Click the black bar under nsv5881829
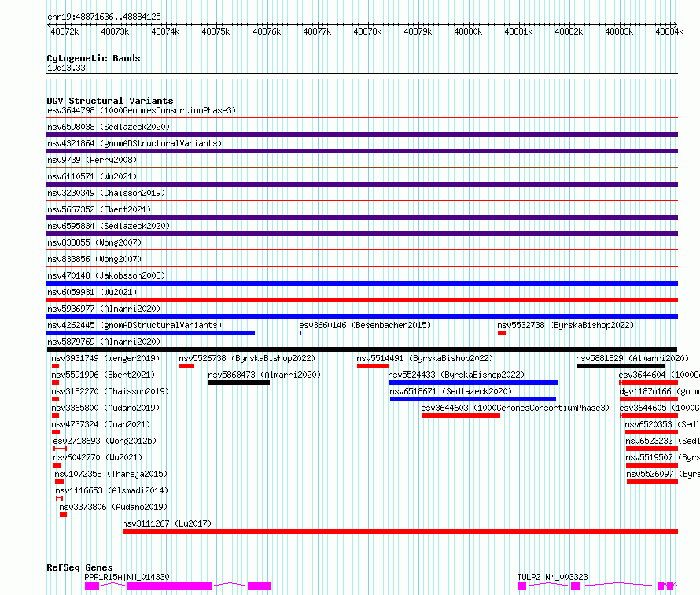 [621, 366]
